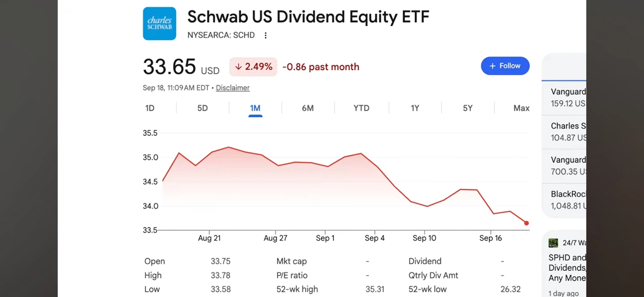
Task: Click the red endpoint dot on the chart
Action: coord(526,223)
